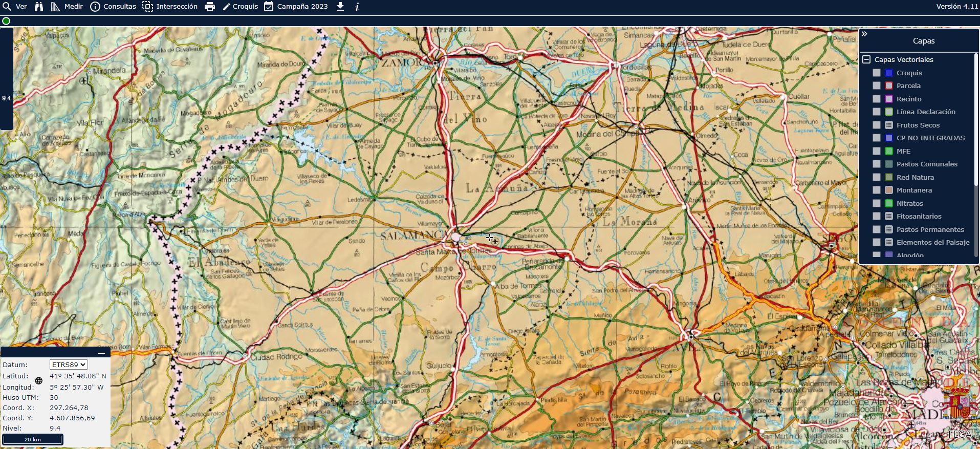Open the italic i information icon
Screen dimensions: 980x449
(357, 7)
